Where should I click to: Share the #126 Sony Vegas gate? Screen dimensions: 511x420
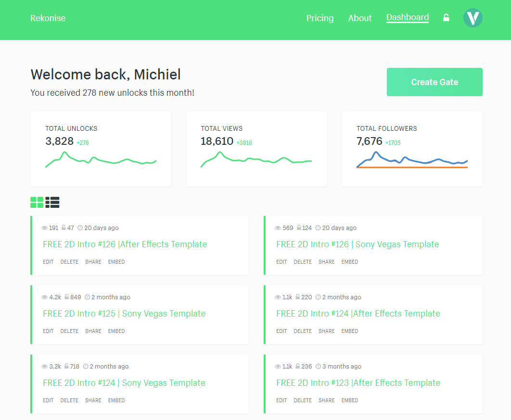click(x=327, y=262)
